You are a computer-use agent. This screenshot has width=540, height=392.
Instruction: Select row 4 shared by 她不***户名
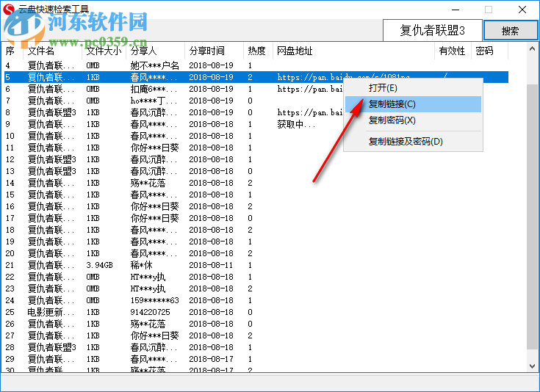(256, 65)
